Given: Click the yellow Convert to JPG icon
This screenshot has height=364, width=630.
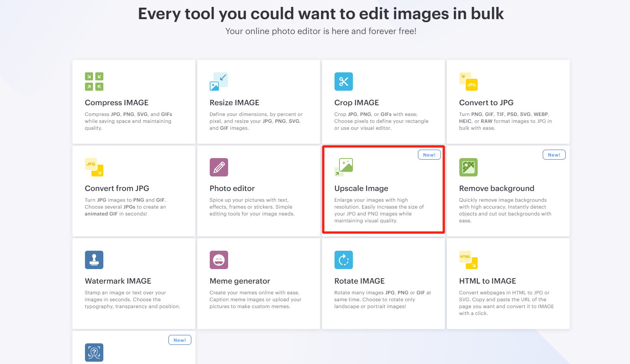Looking at the screenshot, I should click(x=468, y=82).
